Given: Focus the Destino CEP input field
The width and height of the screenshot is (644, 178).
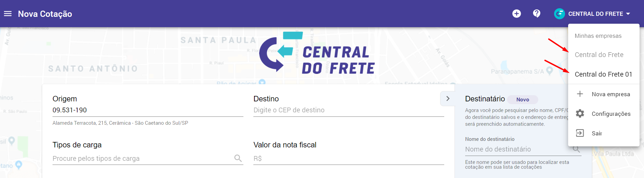Looking at the screenshot, I should point(349,110).
